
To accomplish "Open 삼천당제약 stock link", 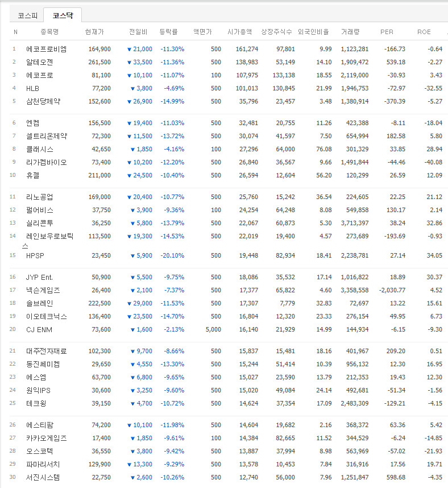I will [43, 101].
